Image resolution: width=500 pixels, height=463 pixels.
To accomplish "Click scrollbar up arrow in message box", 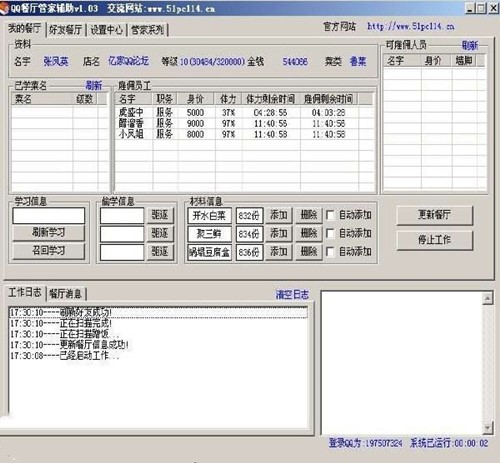I will coord(487,298).
